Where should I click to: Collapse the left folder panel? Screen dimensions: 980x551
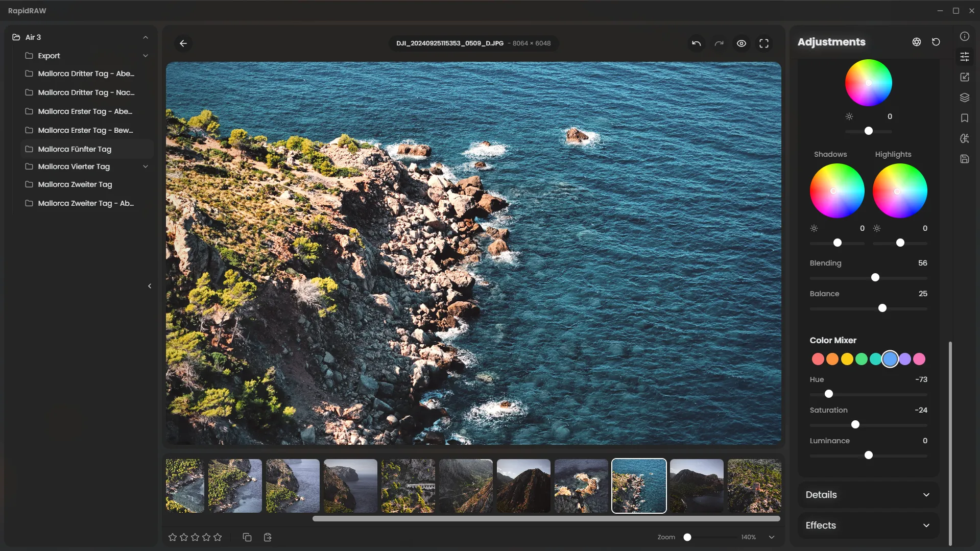150,286
